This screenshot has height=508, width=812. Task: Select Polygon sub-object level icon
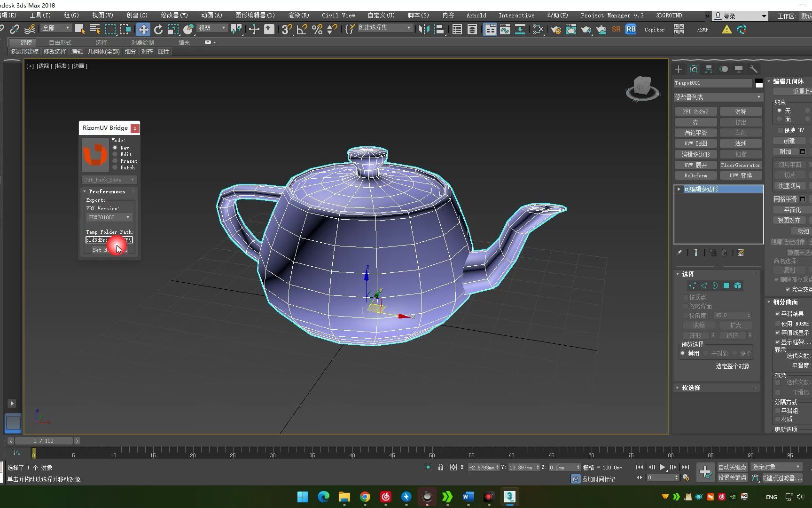tap(726, 286)
